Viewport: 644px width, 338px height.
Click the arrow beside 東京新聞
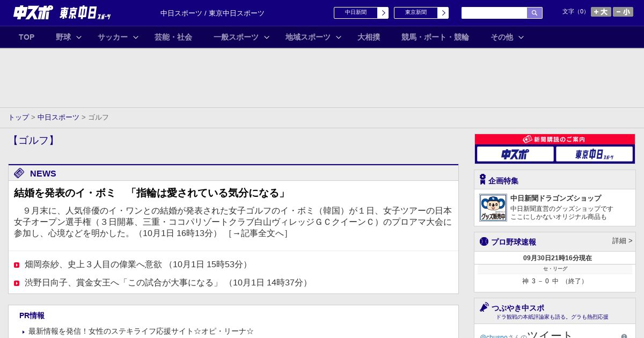click(443, 13)
